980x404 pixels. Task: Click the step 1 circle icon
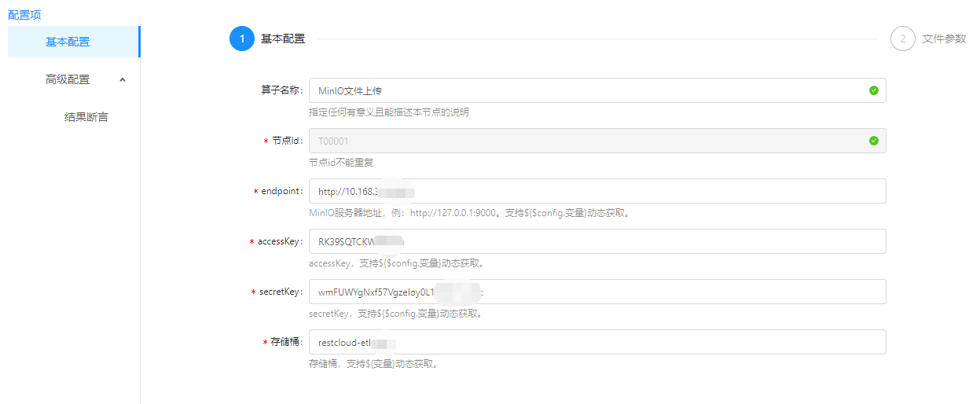coord(242,39)
